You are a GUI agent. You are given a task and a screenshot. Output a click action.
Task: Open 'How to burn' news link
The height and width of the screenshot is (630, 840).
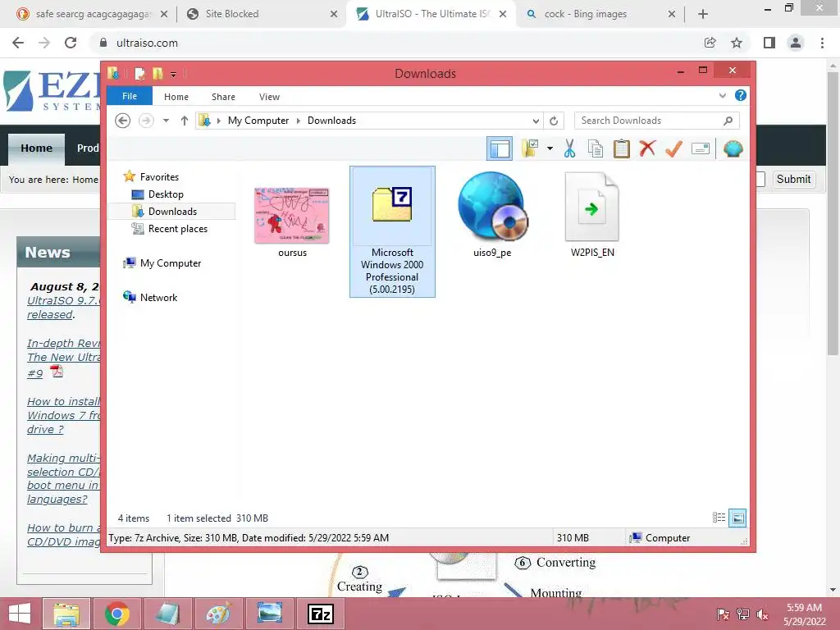[63, 535]
